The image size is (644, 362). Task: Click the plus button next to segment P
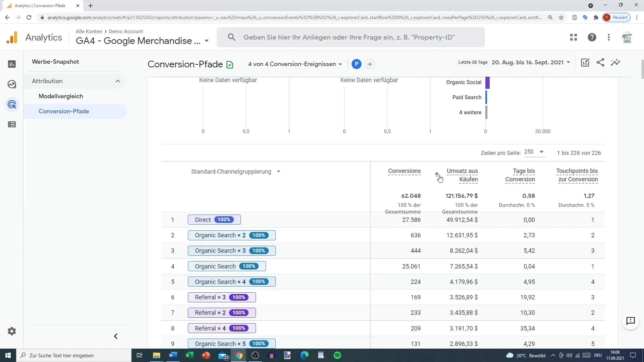tap(371, 64)
